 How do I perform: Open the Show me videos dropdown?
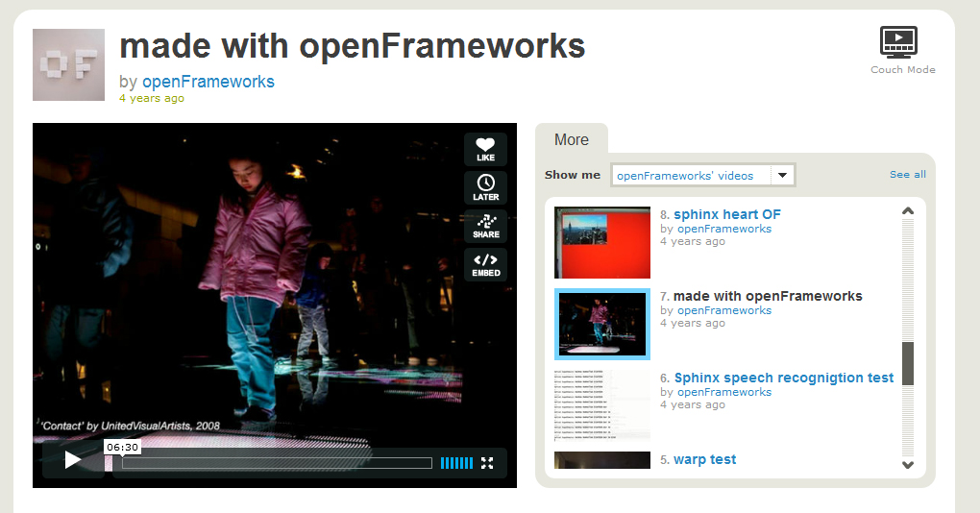pos(703,176)
